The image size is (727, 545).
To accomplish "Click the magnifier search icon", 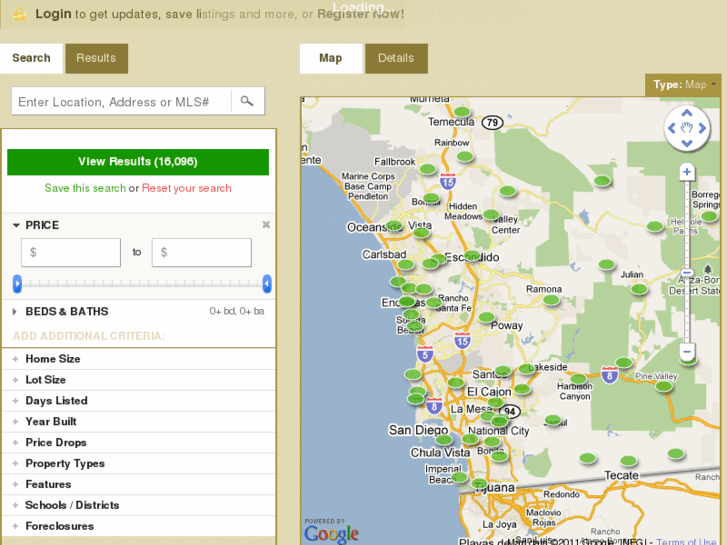I will [247, 101].
